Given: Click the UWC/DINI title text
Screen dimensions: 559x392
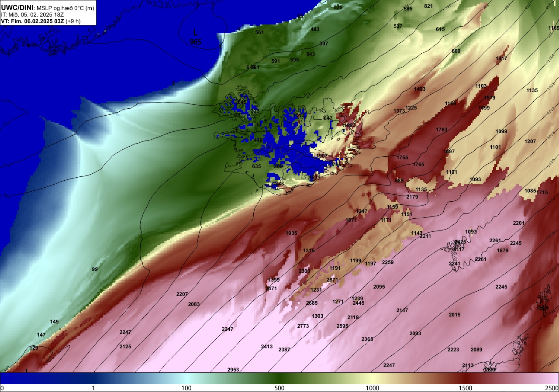Looking at the screenshot, I should coord(17,7).
